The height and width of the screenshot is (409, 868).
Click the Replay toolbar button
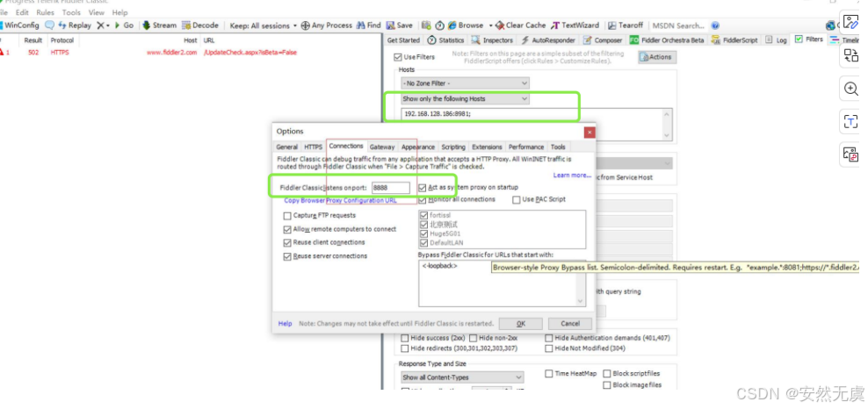click(x=75, y=25)
